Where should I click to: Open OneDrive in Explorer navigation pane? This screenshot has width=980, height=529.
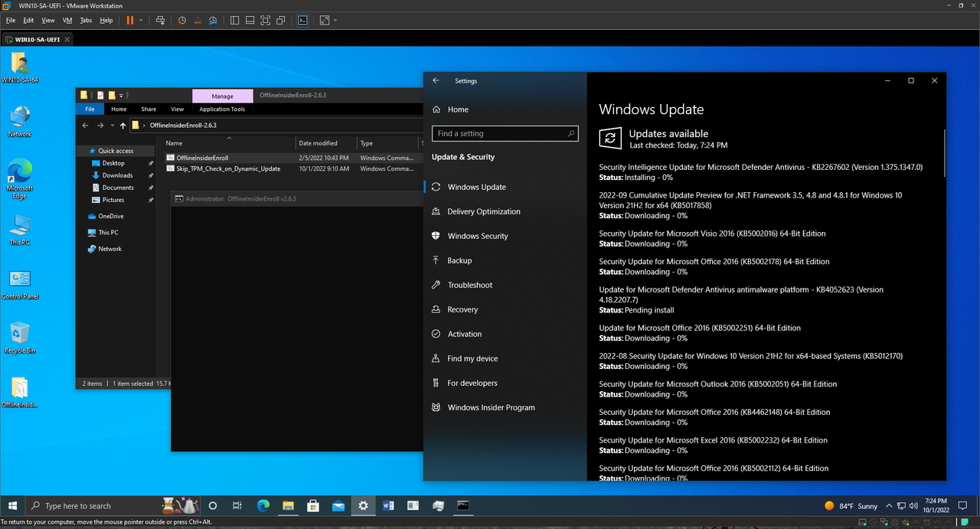click(110, 217)
